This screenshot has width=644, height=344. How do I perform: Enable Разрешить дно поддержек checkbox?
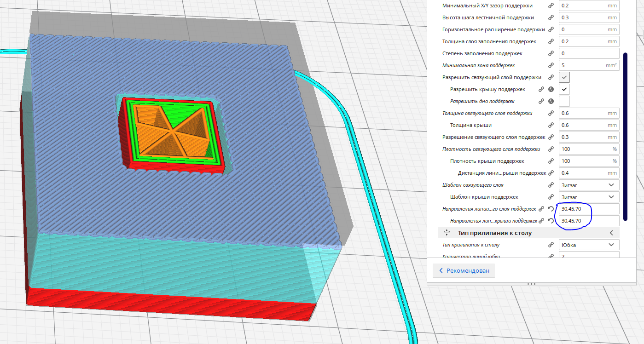[x=564, y=101]
